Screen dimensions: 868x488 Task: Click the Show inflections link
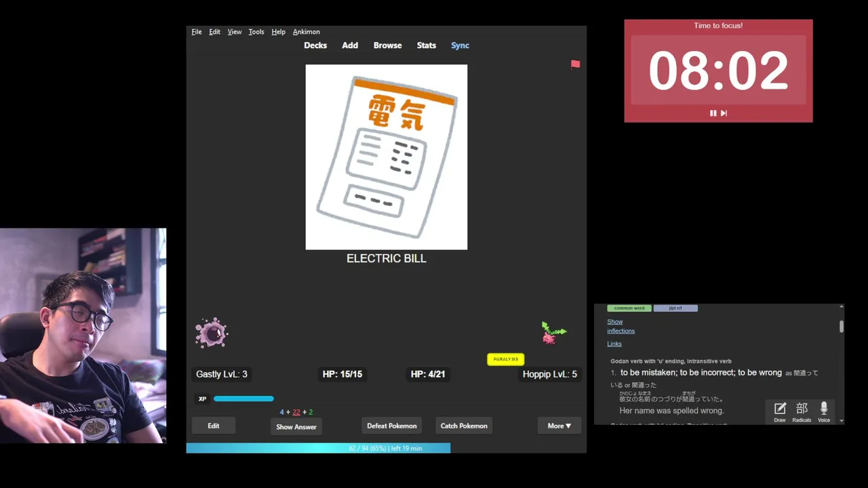click(x=621, y=326)
